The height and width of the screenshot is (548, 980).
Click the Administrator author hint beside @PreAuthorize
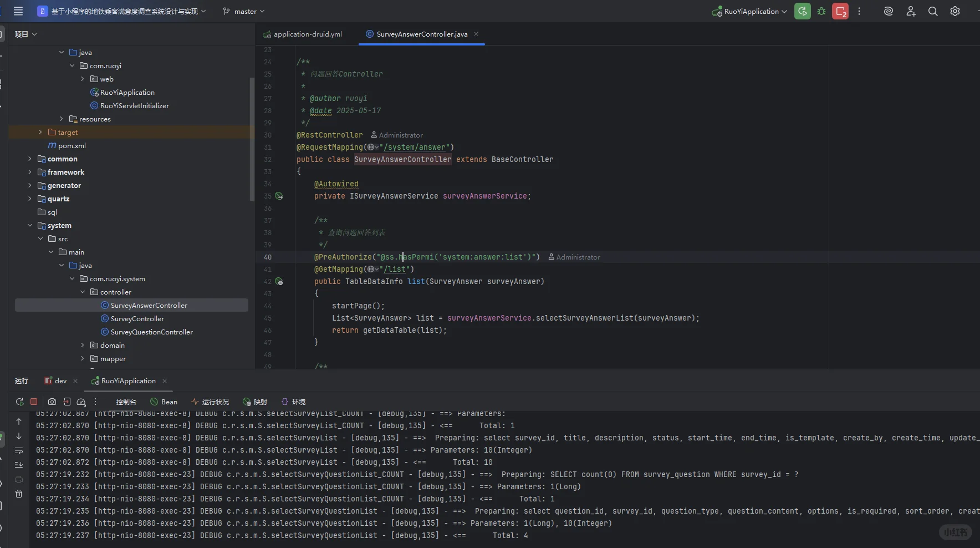[574, 257]
